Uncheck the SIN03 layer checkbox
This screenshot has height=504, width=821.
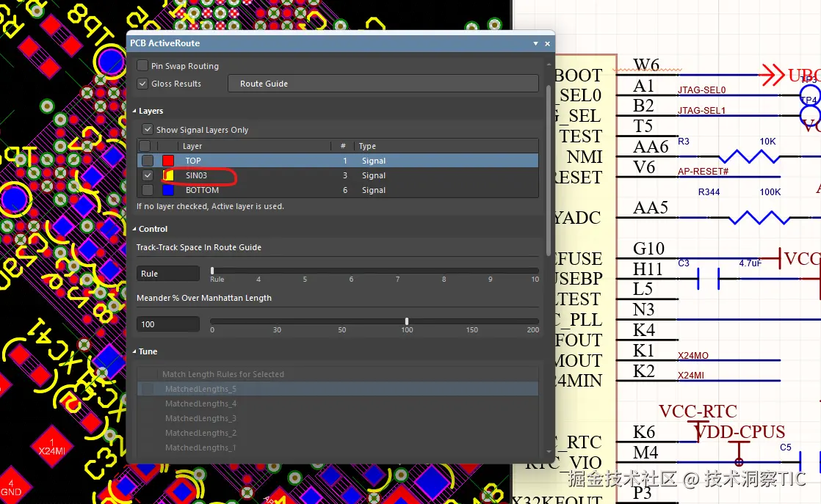coord(148,175)
